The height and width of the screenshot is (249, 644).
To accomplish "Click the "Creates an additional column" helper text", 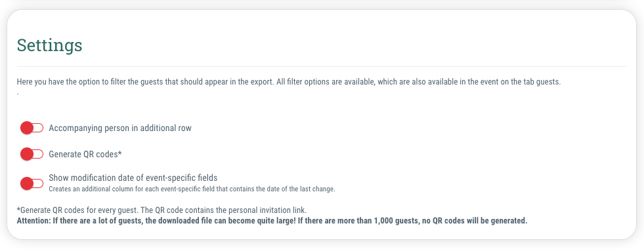I will 192,189.
